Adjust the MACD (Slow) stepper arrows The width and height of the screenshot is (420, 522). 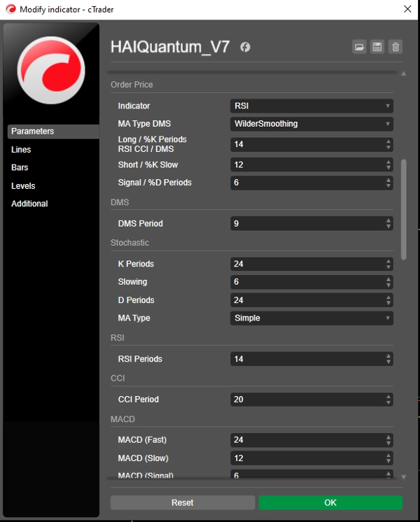click(388, 458)
